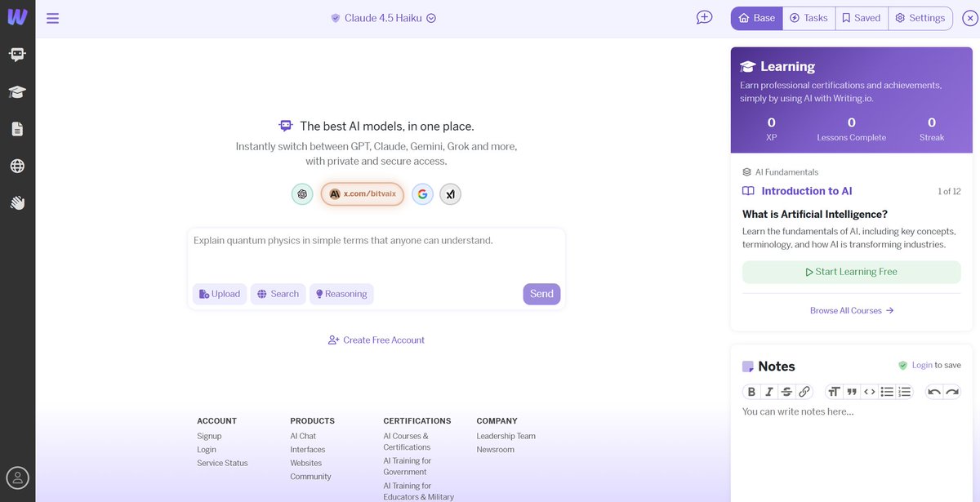Open the Interfaces footer link
Viewport: 980px width, 502px height.
tap(308, 450)
